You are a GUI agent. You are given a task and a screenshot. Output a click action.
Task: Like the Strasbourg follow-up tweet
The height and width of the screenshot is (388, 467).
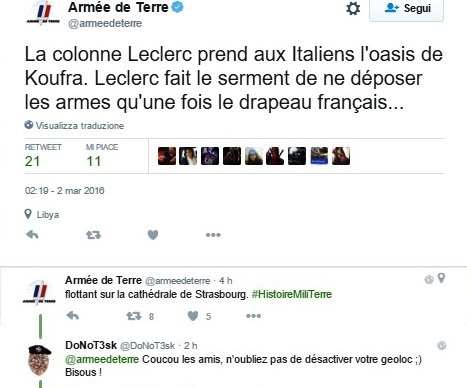(193, 316)
